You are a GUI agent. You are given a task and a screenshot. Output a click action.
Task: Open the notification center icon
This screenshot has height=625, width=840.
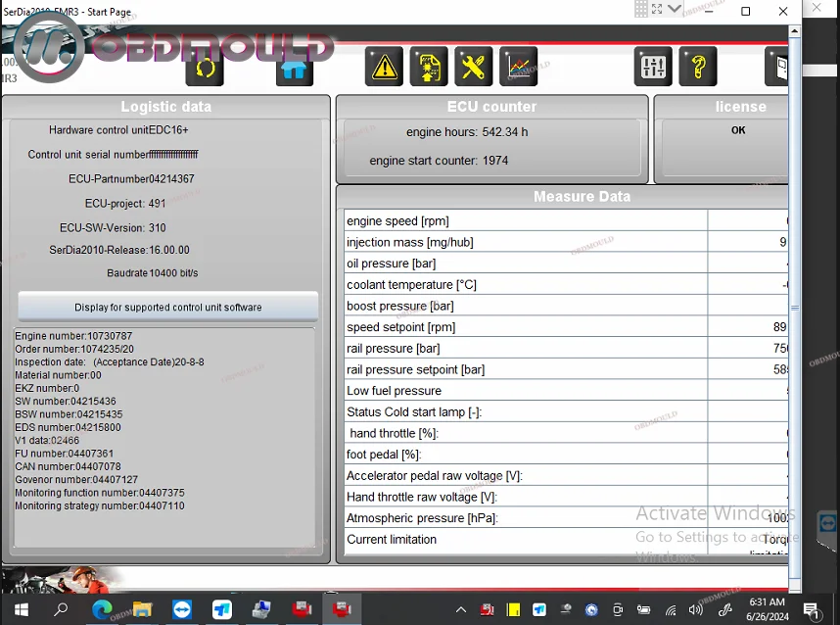pyautogui.click(x=813, y=610)
